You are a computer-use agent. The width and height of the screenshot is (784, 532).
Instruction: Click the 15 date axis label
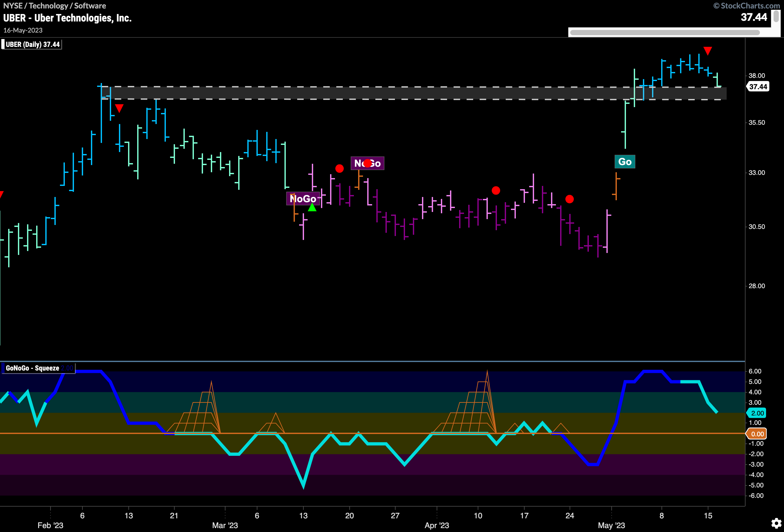click(708, 515)
